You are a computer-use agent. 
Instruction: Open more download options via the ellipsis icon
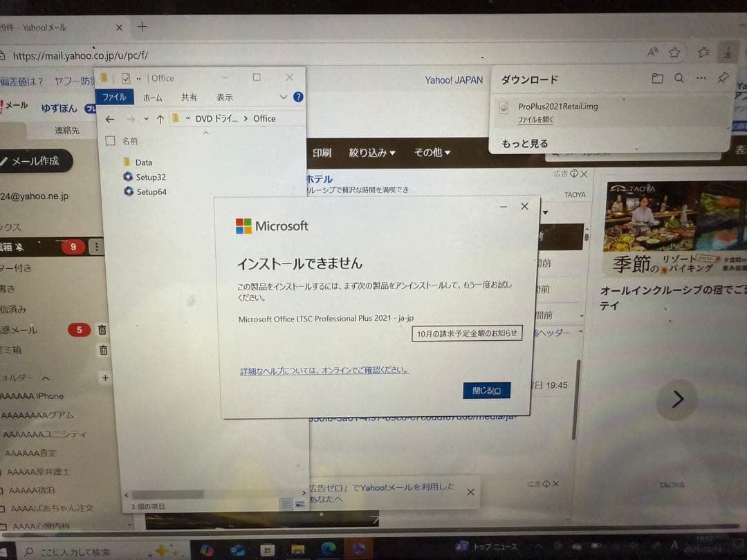(701, 78)
